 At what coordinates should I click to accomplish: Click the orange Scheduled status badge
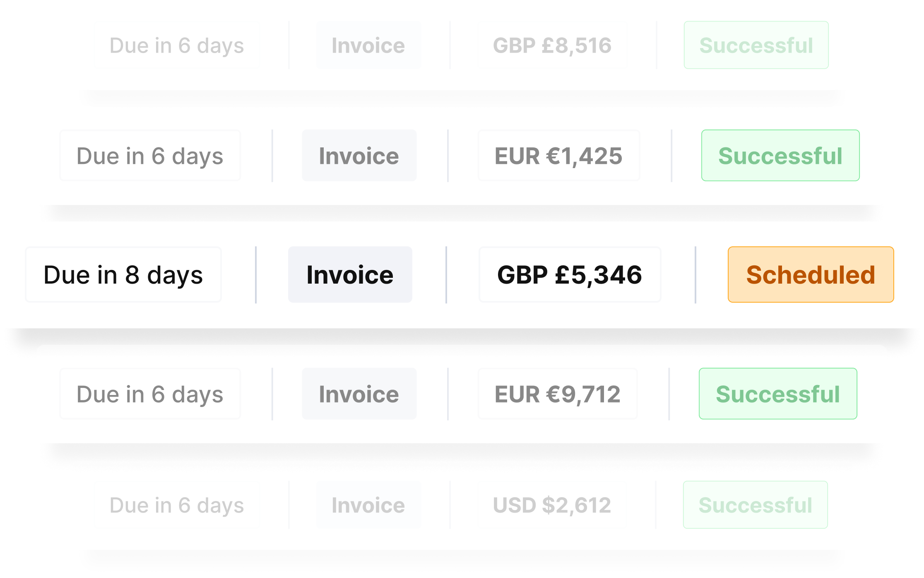(811, 275)
